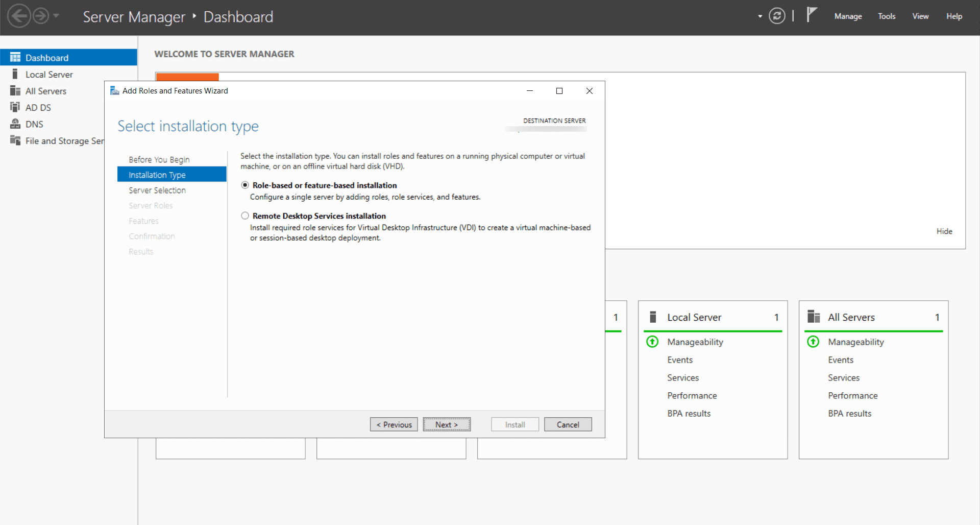Viewport: 980px width, 525px height.
Task: Open Events in All Servers tile
Action: 841,360
